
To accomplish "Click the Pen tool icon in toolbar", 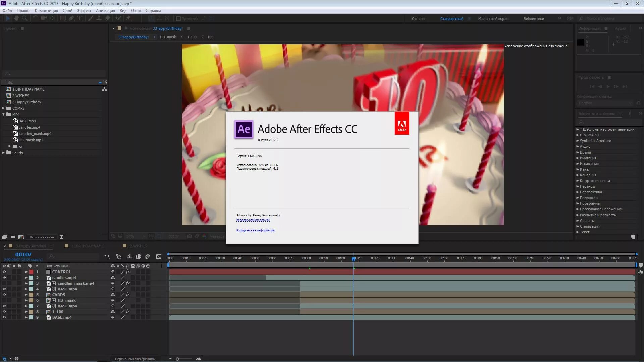I will pos(71,18).
